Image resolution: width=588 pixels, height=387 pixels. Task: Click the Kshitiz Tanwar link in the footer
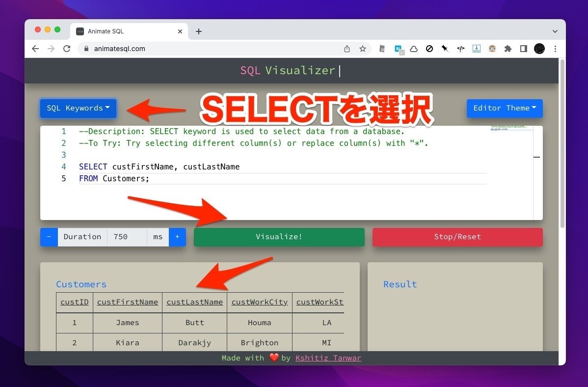[328, 358]
